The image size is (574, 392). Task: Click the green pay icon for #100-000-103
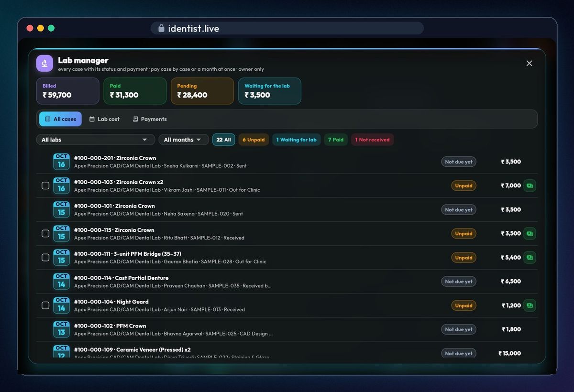click(x=530, y=185)
